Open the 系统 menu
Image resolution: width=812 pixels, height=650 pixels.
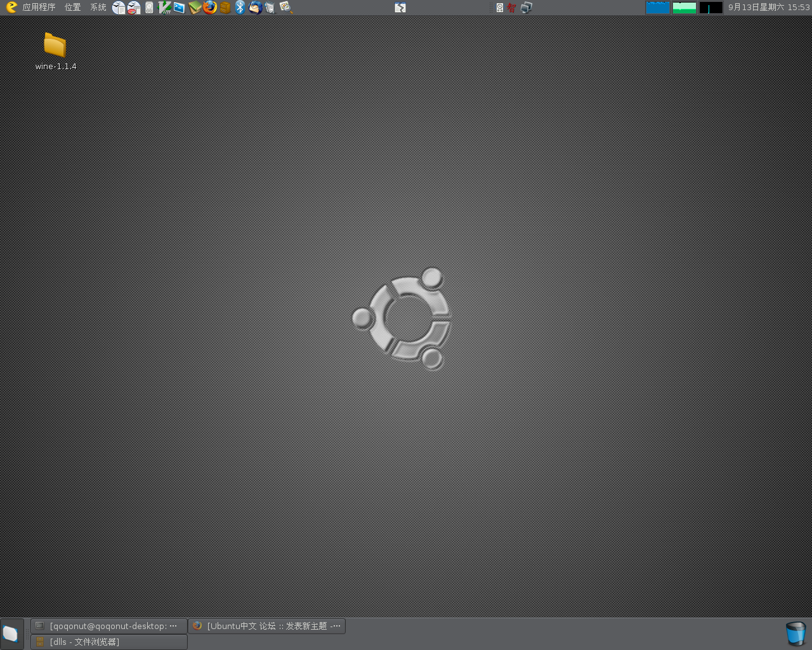[98, 8]
